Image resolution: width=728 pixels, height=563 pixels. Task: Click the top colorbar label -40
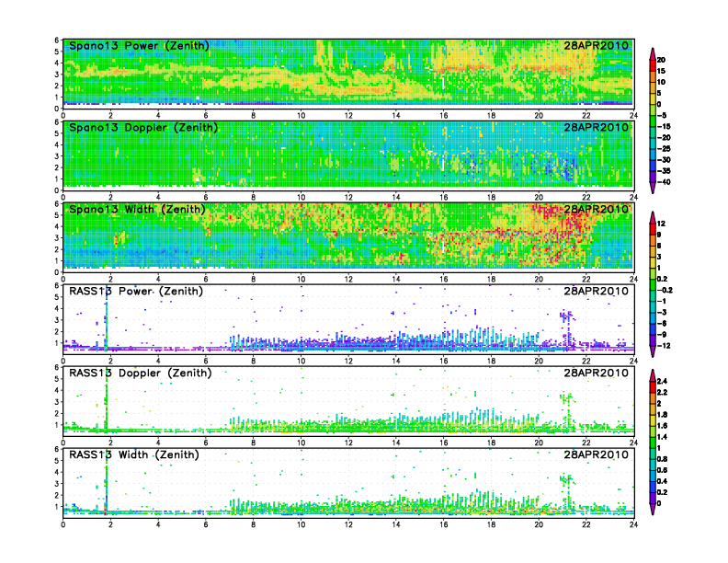click(664, 182)
